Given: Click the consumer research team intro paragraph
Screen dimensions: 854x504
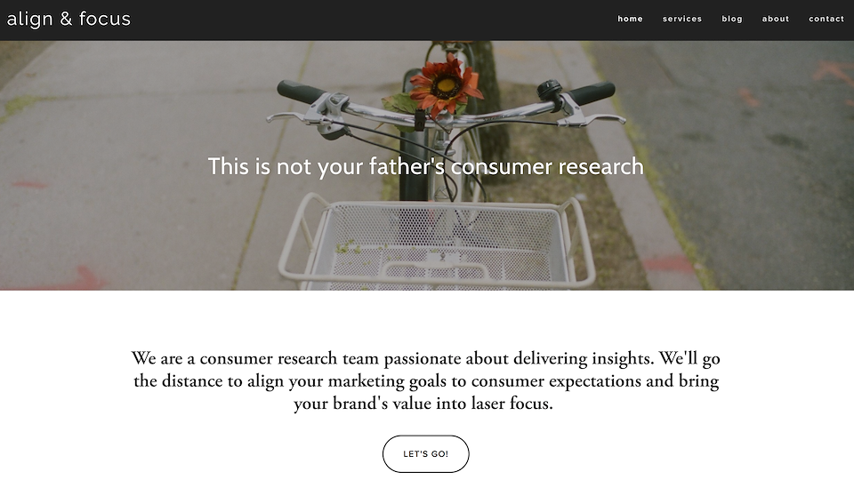Looking at the screenshot, I should click(425, 381).
